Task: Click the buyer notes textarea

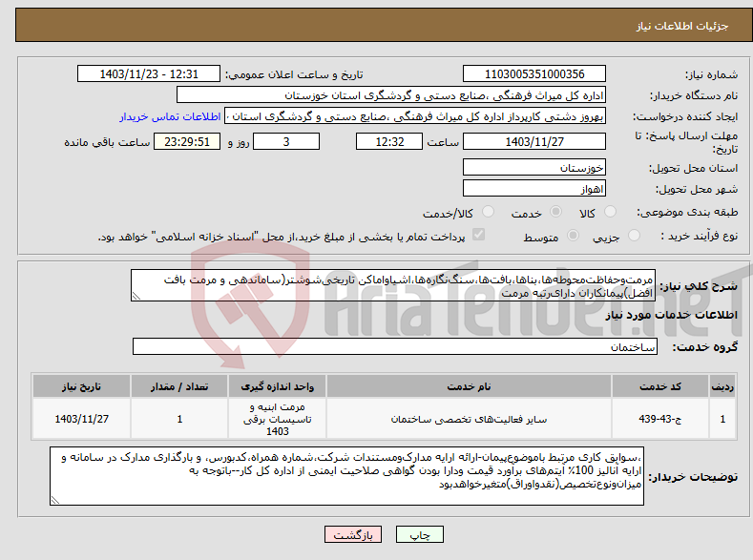Action: tap(346, 476)
